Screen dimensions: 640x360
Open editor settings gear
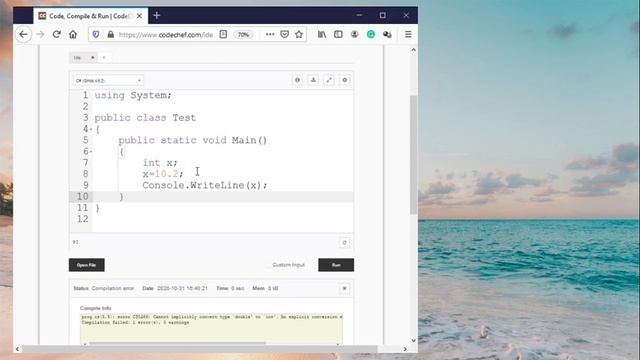pyautogui.click(x=344, y=80)
